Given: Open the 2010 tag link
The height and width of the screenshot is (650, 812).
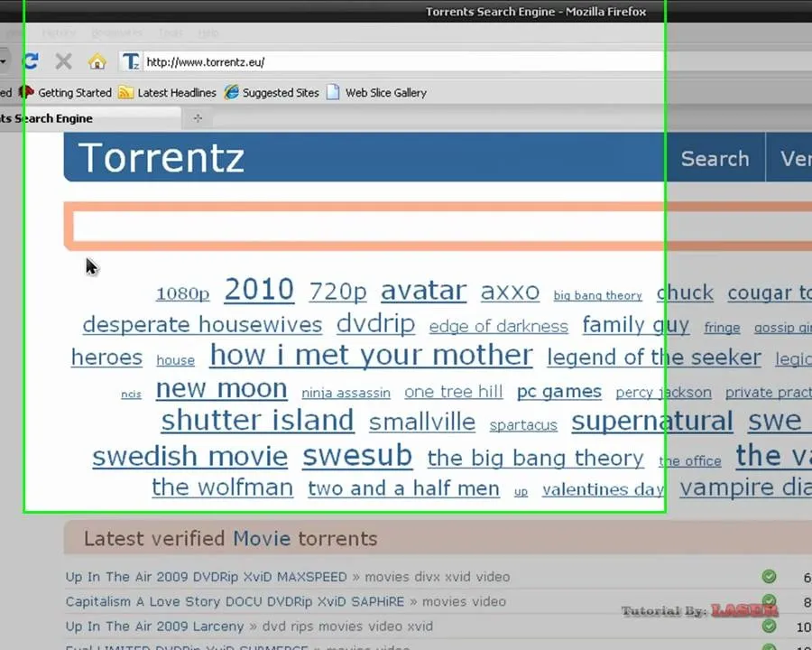Looking at the screenshot, I should [x=260, y=289].
